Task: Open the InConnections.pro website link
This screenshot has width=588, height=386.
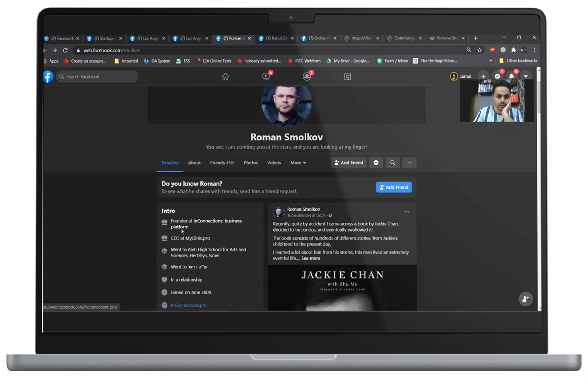Action: tap(188, 305)
